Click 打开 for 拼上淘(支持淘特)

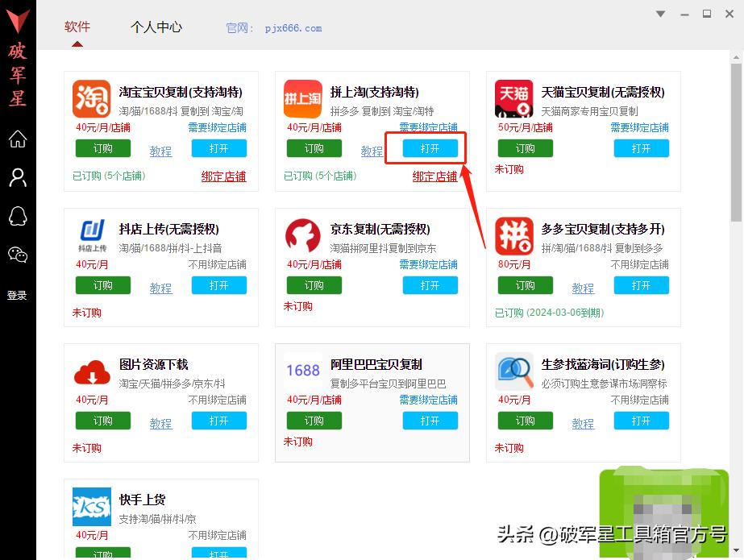(x=430, y=148)
